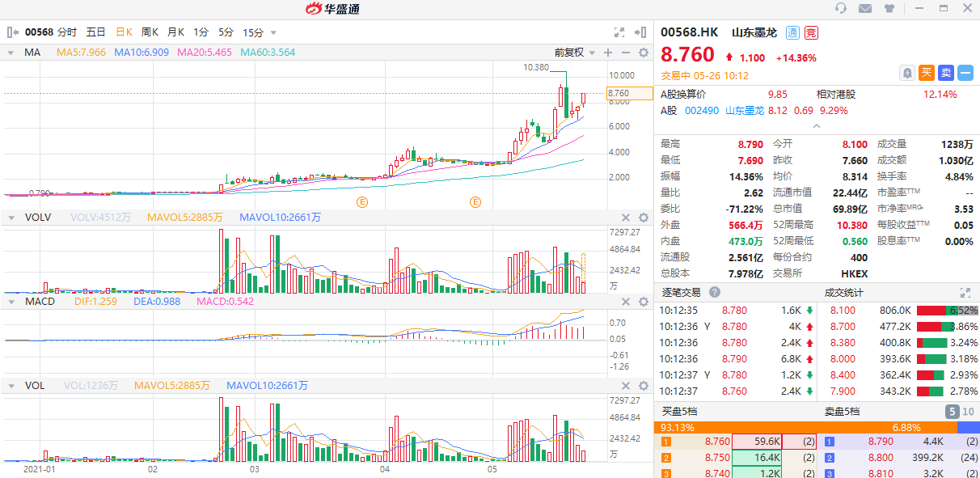Zoom in chart with plus icon
Image resolution: width=980 pixels, height=478 pixels.
[608, 52]
